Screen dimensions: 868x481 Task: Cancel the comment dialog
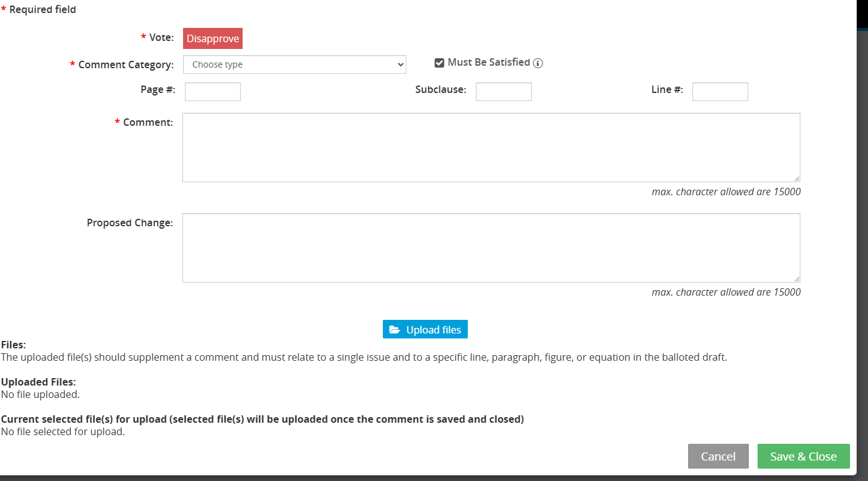[x=718, y=456]
